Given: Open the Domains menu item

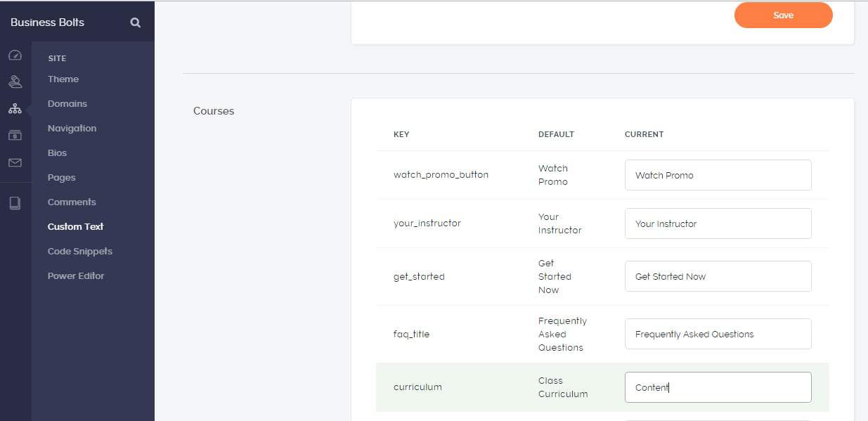Looking at the screenshot, I should [x=67, y=104].
